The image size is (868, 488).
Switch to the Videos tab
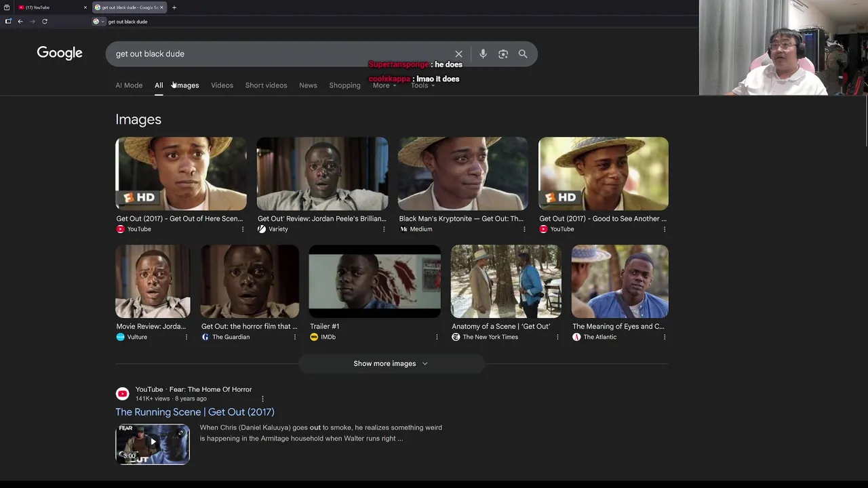point(222,85)
